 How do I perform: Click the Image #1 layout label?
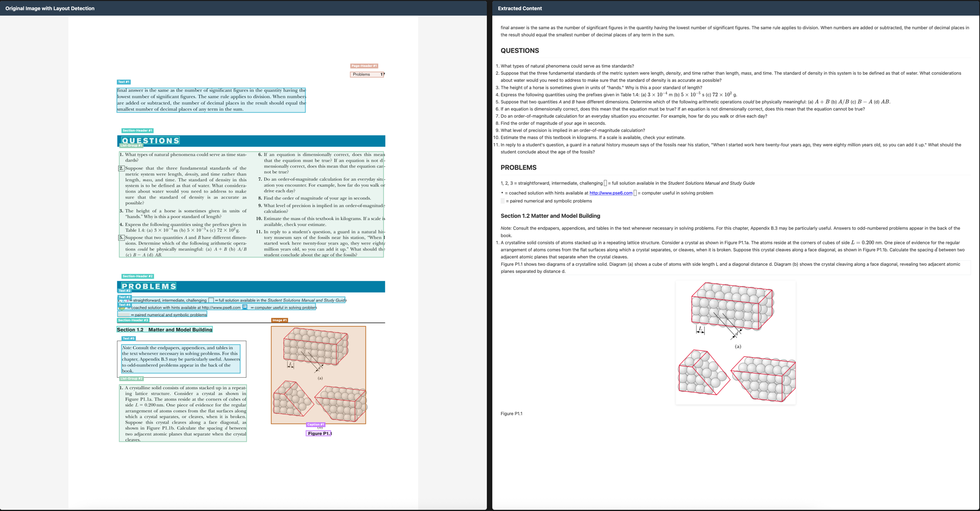tap(280, 320)
